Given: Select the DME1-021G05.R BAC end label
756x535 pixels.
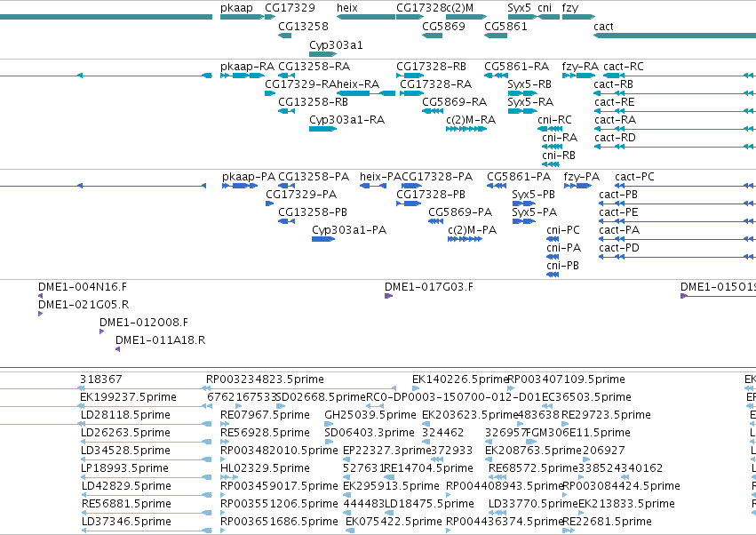Looking at the screenshot, I should pyautogui.click(x=84, y=305).
